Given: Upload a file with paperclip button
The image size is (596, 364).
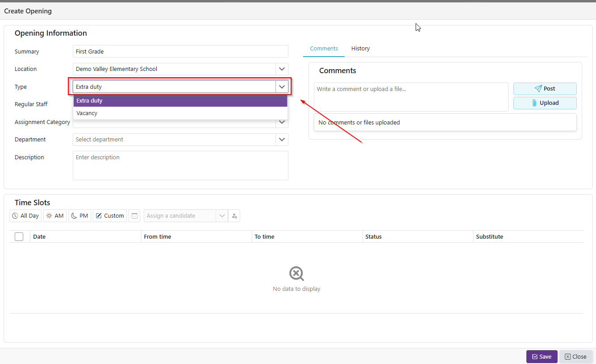Looking at the screenshot, I should tap(545, 103).
